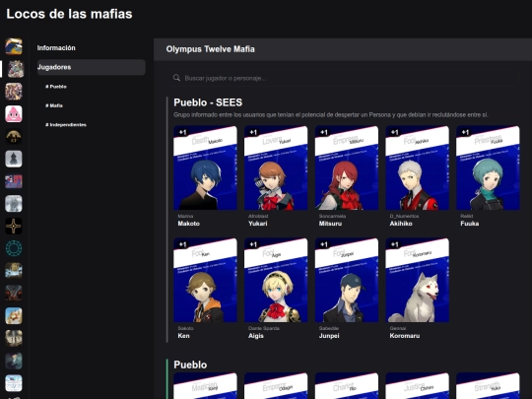Viewport: 532px width, 399px height.
Task: Jump to the # Mafia subsection
Action: 54,105
